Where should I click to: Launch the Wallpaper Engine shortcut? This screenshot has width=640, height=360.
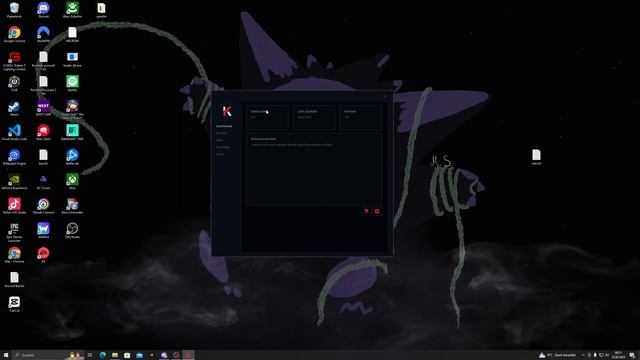coord(14,157)
